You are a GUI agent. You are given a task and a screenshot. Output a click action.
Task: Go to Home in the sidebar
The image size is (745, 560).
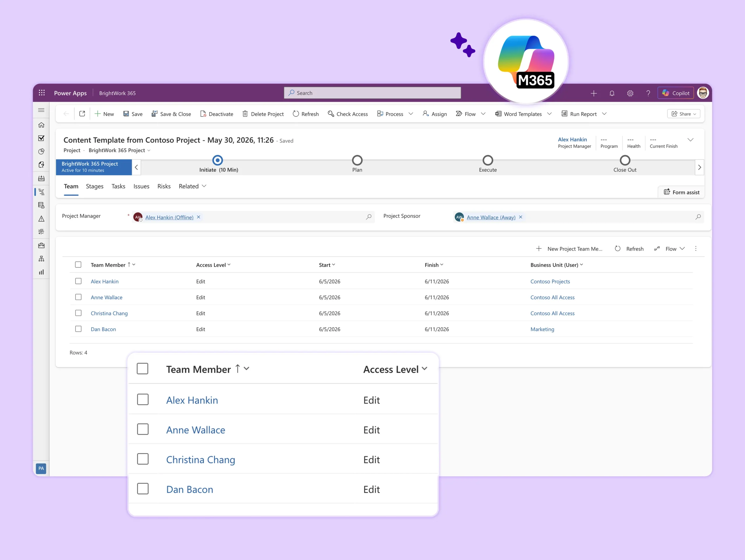point(41,125)
